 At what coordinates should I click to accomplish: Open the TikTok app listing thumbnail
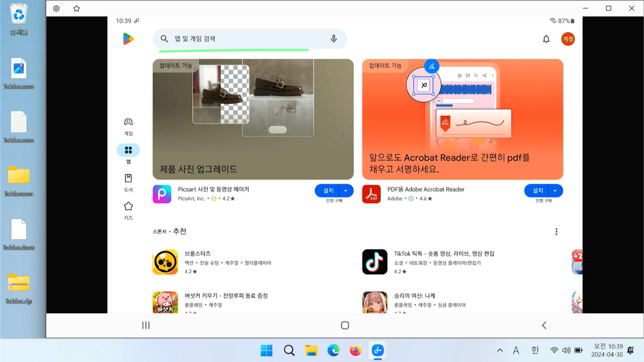click(374, 262)
